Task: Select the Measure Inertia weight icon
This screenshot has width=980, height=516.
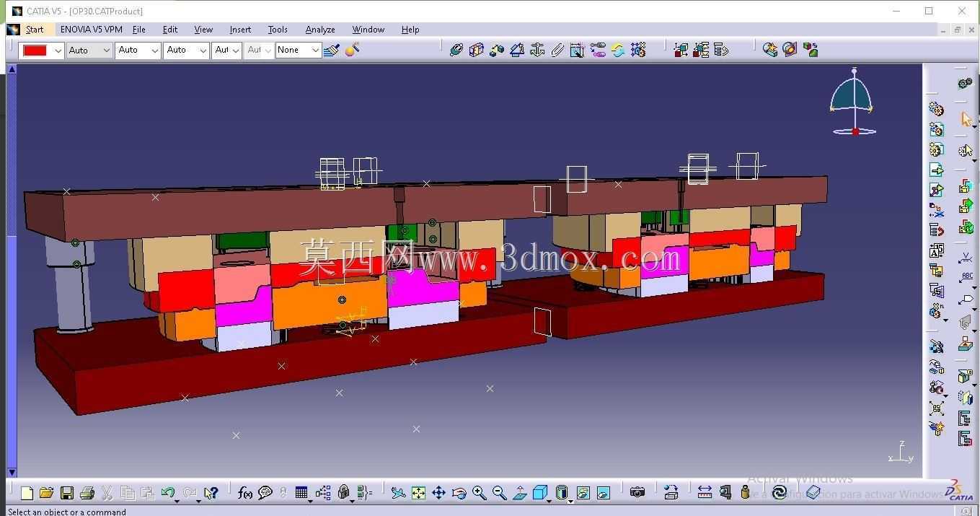Action: point(745,492)
